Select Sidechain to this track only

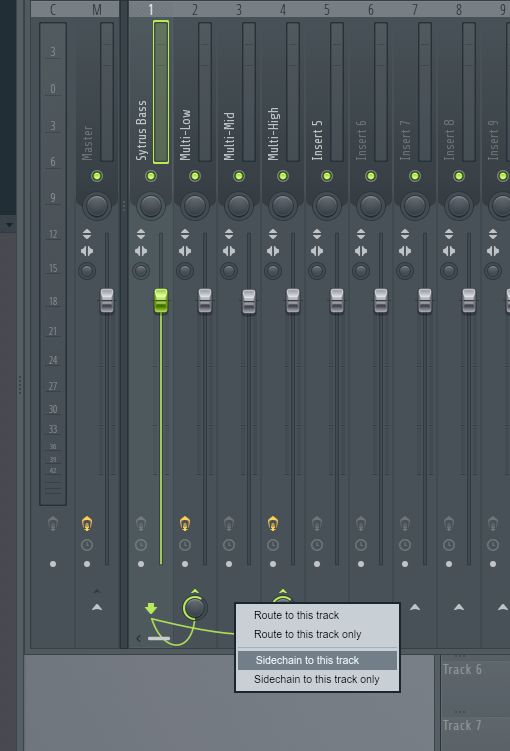coord(317,679)
